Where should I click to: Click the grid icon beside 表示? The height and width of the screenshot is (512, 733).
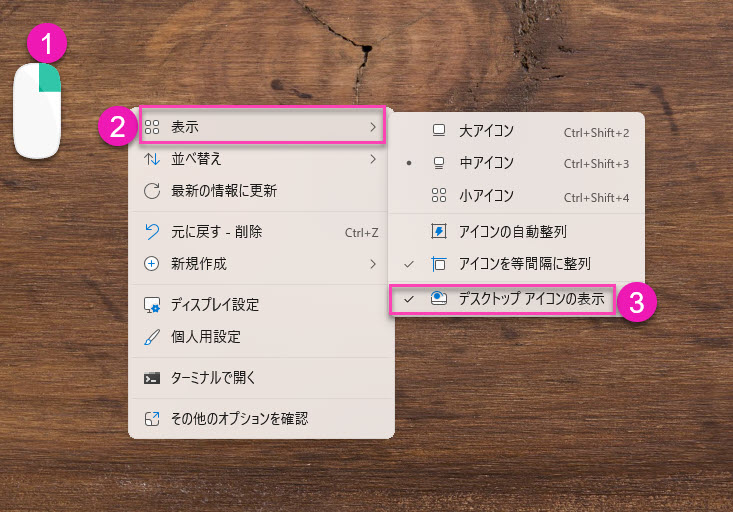pyautogui.click(x=152, y=127)
